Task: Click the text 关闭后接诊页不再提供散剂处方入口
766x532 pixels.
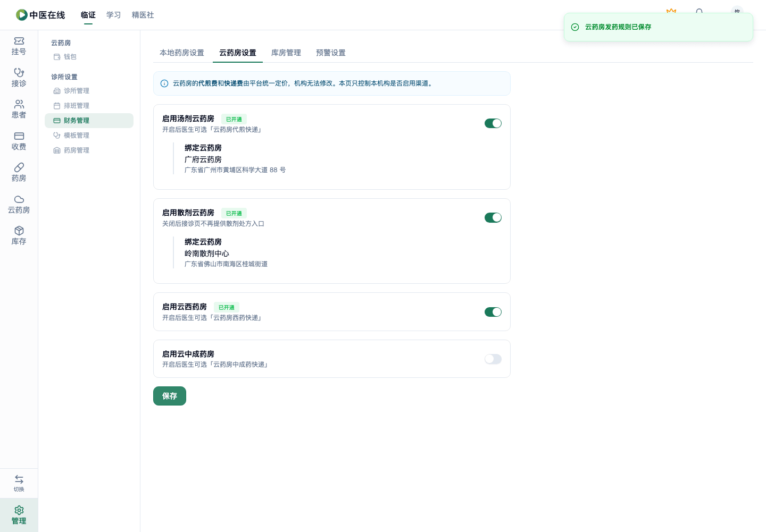Action: click(x=213, y=224)
